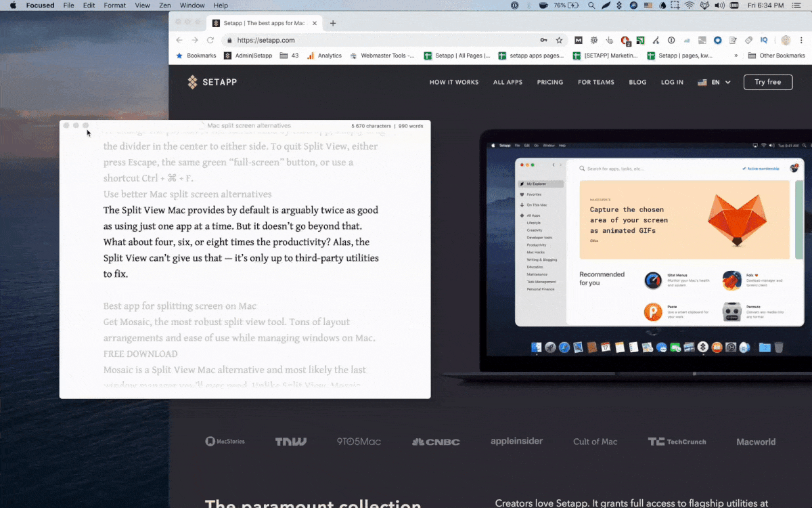Click the US flag input source icon
The image size is (812, 508).
[648, 5]
